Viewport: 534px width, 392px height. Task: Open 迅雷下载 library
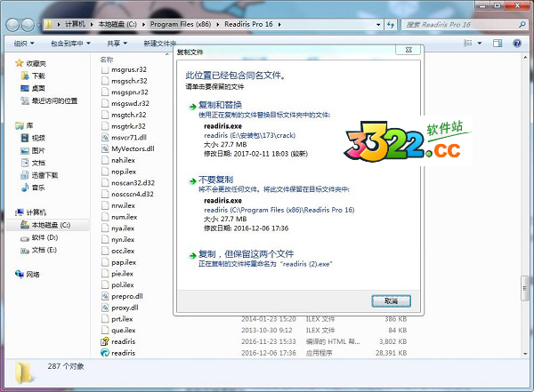pos(39,175)
